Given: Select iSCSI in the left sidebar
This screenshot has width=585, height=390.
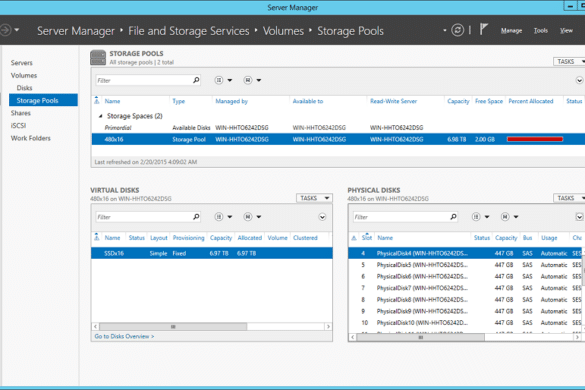Looking at the screenshot, I should pos(18,125).
